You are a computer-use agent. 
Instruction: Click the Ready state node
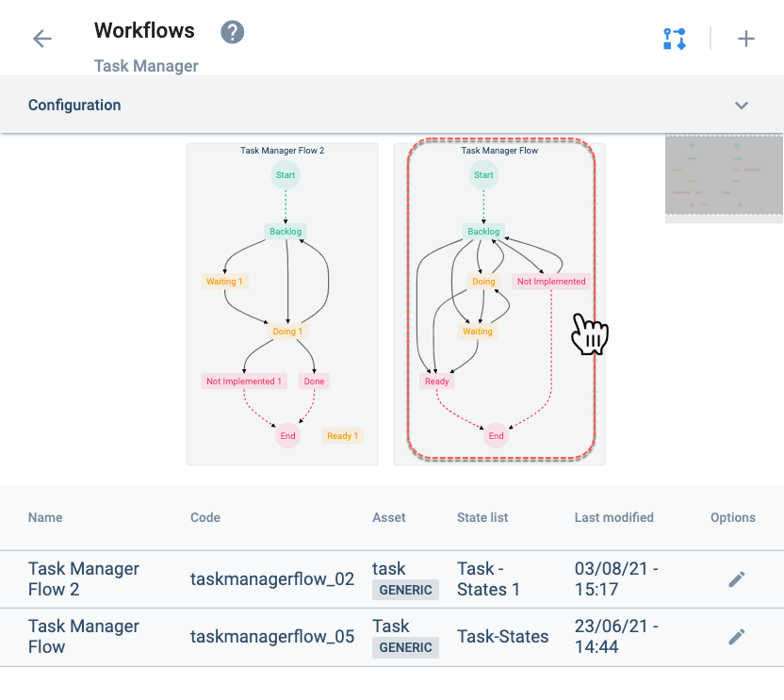coord(437,382)
